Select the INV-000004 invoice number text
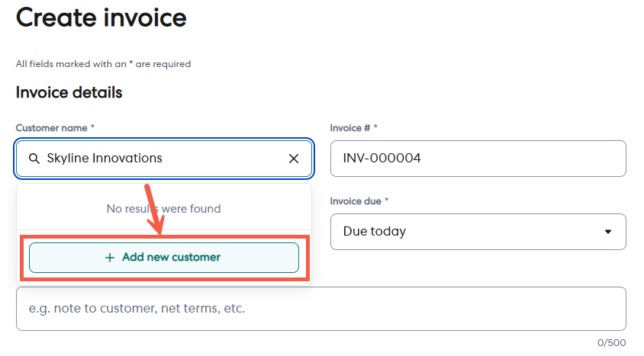 point(382,159)
